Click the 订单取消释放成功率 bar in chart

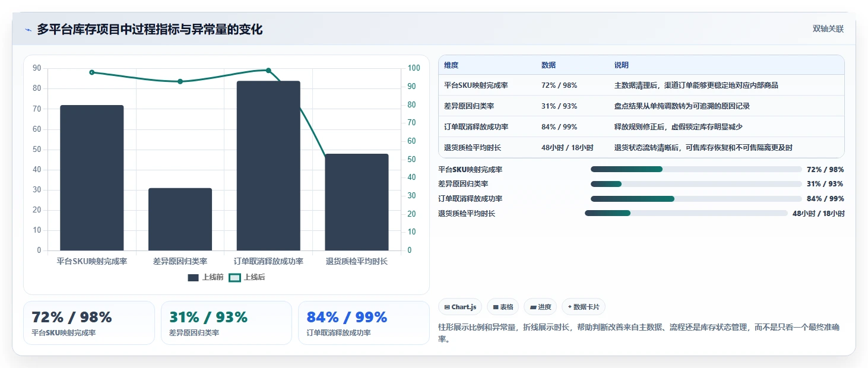(x=268, y=166)
